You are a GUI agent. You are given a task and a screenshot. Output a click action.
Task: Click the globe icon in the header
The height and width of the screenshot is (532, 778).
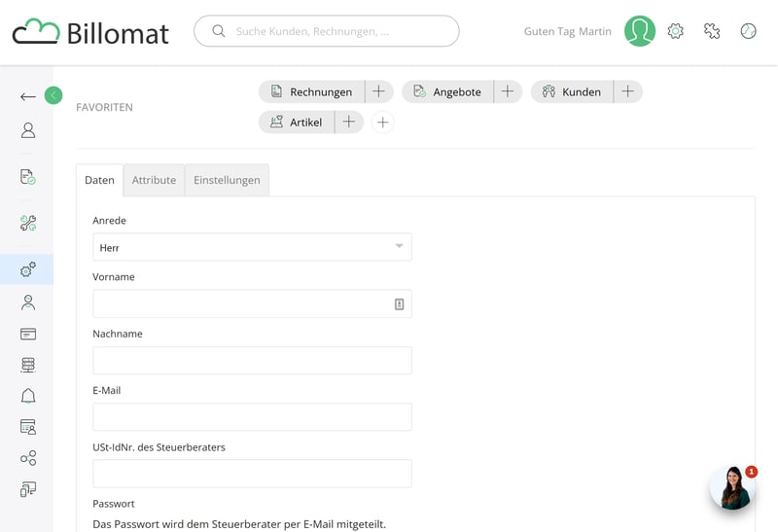748,31
